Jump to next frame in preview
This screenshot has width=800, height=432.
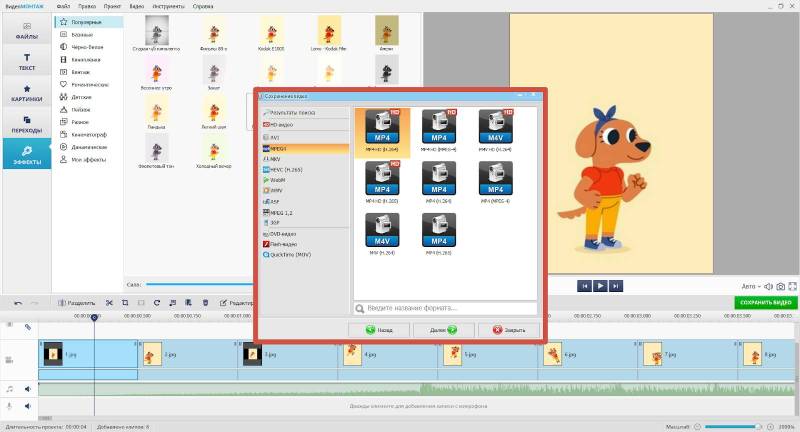(616, 286)
